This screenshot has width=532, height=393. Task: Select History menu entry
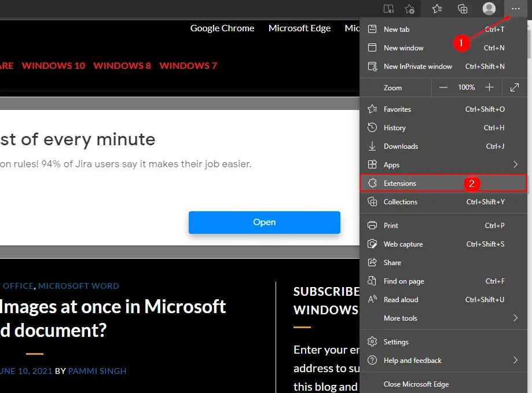point(443,127)
